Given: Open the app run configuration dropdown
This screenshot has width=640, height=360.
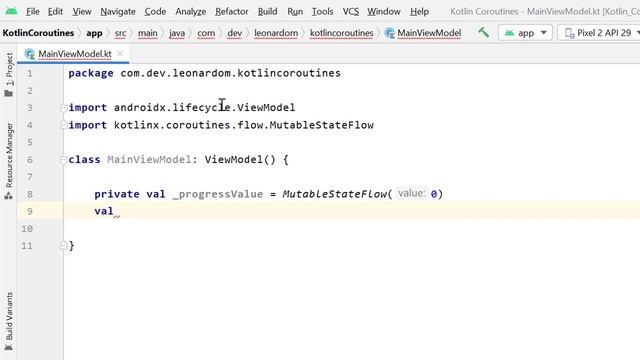Looking at the screenshot, I should 525,33.
